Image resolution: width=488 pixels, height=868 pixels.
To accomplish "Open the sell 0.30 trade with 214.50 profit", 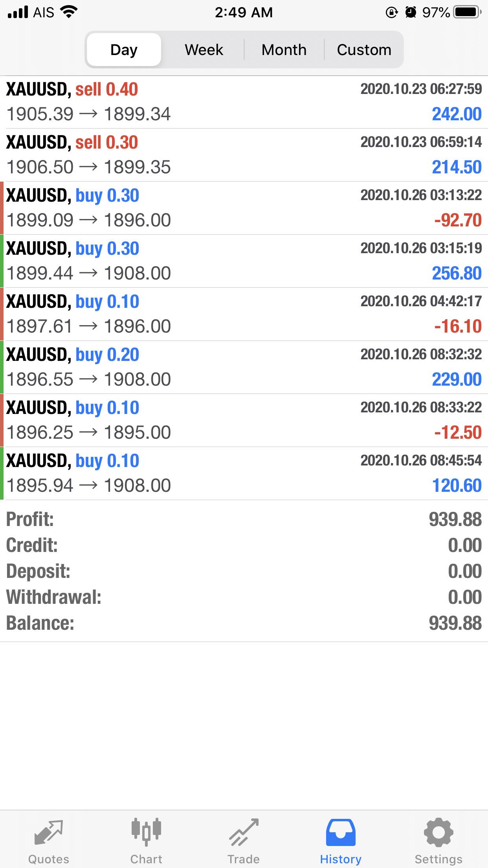I will click(244, 155).
